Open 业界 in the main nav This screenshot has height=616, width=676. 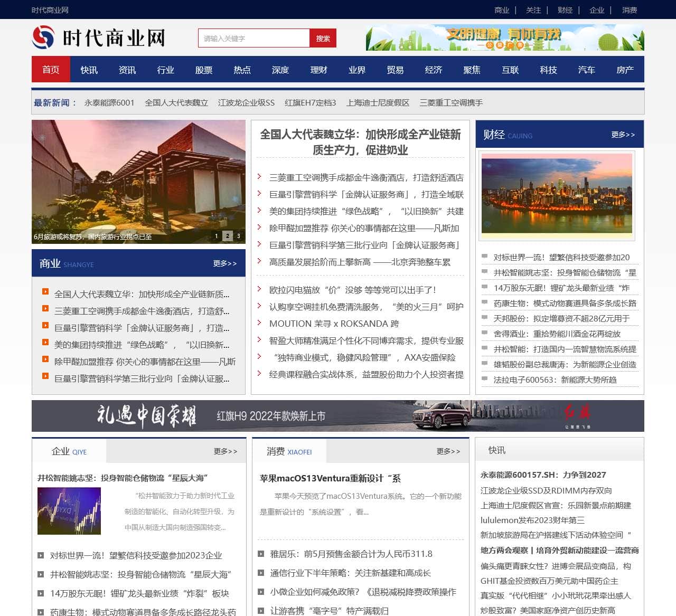coord(357,70)
